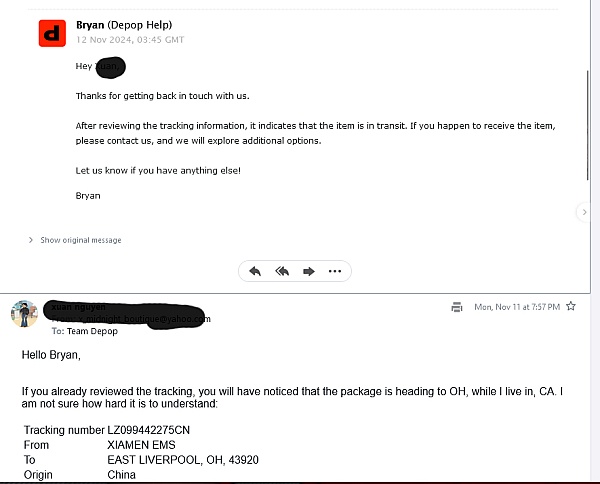Click the 12 Nov 2024, 03:45 GMT timestamp
This screenshot has width=600, height=484.
[x=130, y=40]
